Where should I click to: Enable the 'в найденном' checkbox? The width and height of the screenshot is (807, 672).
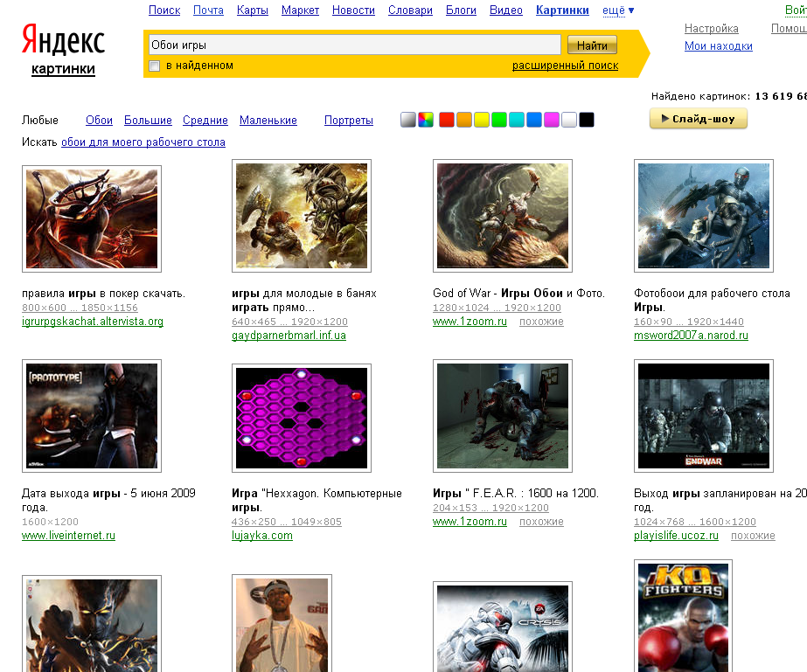click(x=155, y=66)
